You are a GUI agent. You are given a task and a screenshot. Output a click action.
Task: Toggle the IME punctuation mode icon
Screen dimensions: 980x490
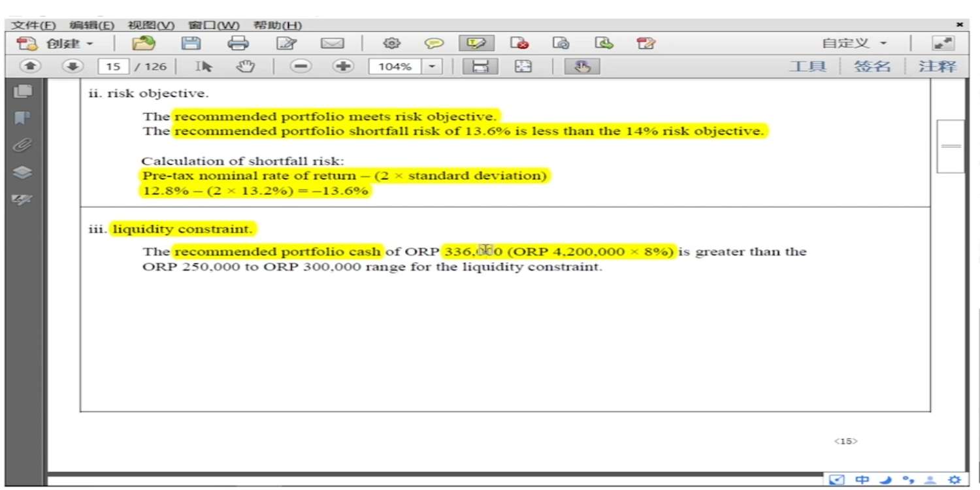click(x=908, y=480)
